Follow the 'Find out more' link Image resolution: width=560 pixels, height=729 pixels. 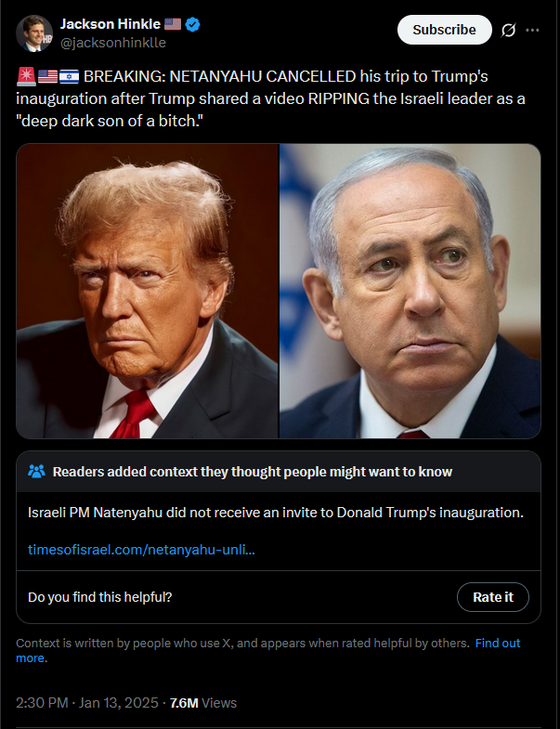(267, 650)
